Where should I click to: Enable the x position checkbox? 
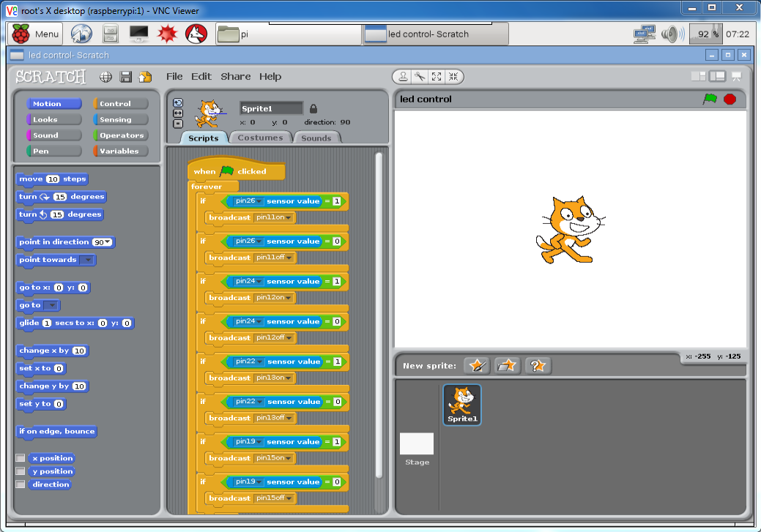point(21,458)
